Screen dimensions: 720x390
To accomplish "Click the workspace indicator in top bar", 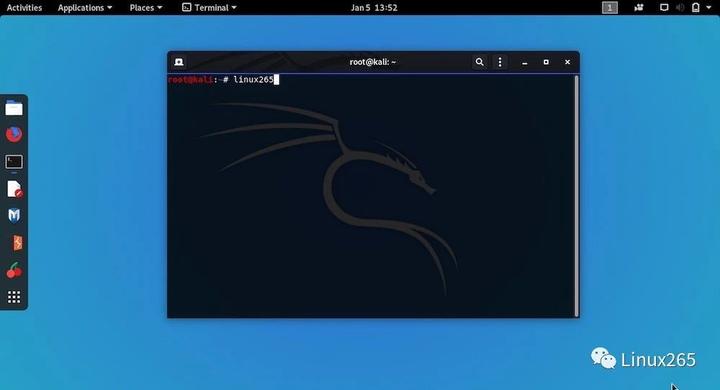I will point(610,7).
